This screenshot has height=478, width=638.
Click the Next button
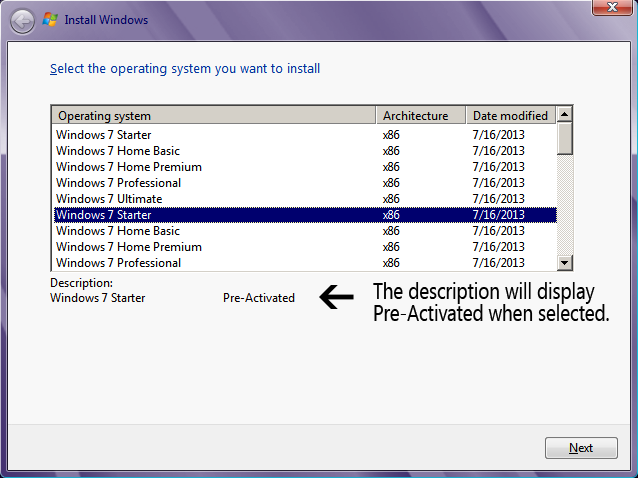(581, 448)
